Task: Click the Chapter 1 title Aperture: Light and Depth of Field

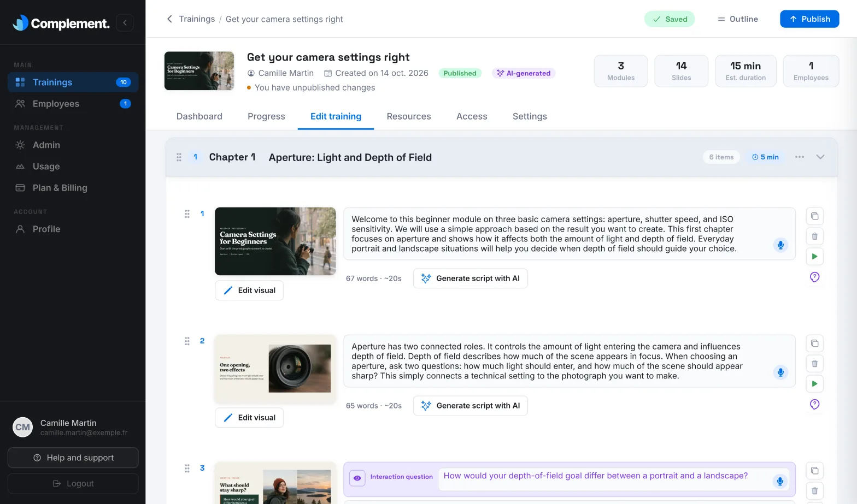Action: point(350,157)
